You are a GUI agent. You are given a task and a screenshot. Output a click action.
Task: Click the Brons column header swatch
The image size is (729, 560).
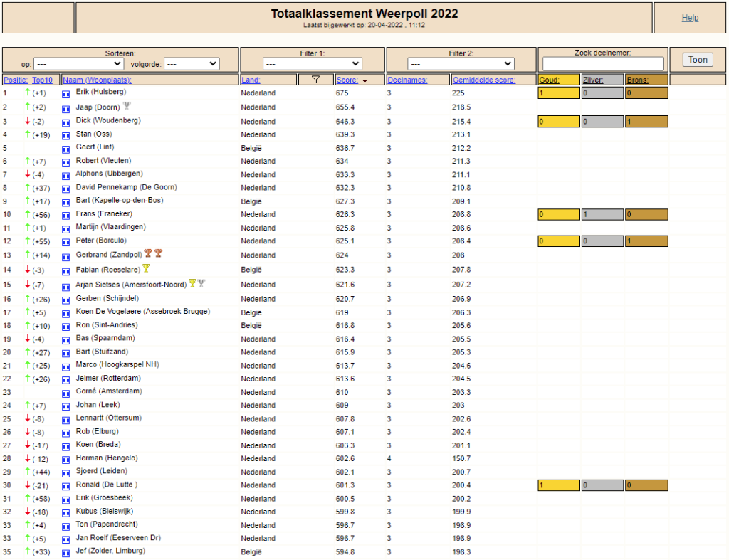pos(646,80)
